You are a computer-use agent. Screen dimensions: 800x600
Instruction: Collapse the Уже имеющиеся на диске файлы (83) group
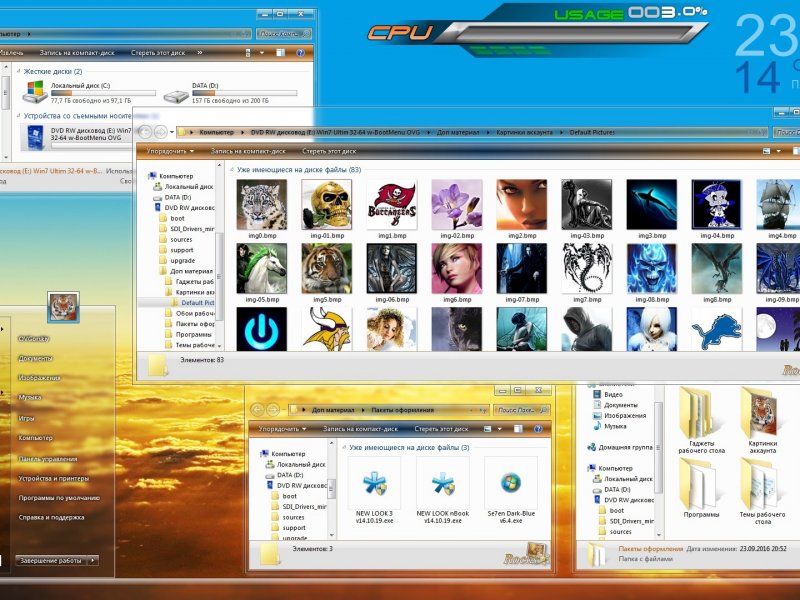tap(232, 170)
